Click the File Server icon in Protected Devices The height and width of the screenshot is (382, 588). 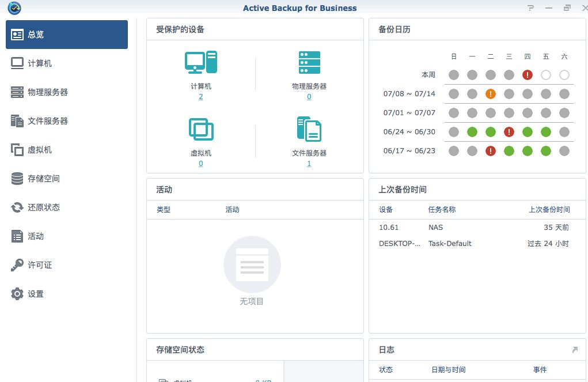309,129
